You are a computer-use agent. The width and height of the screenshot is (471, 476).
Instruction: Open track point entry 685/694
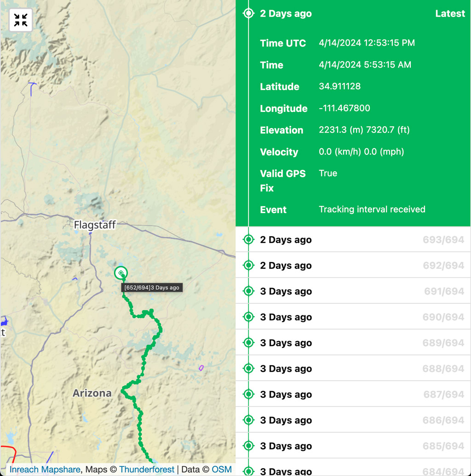[x=353, y=446]
